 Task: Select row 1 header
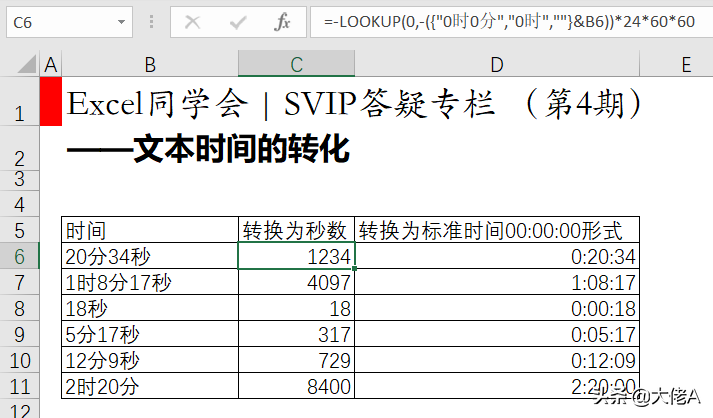point(20,101)
